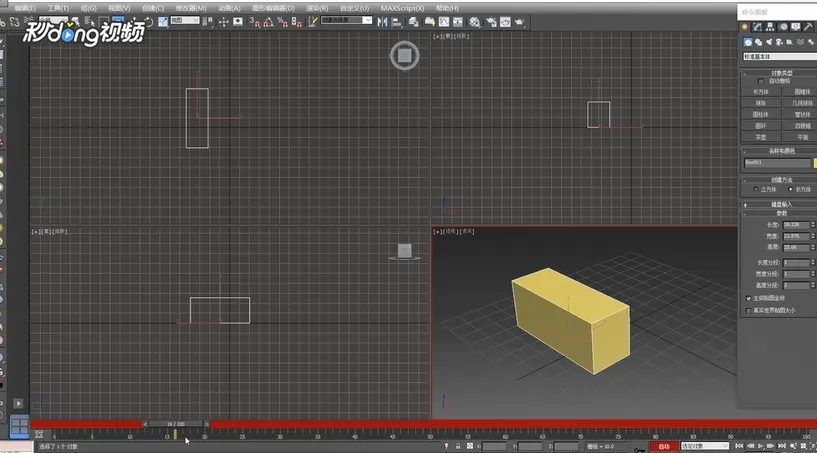Click the Select and Link tool
This screenshot has width=817, height=453.
[3, 22]
